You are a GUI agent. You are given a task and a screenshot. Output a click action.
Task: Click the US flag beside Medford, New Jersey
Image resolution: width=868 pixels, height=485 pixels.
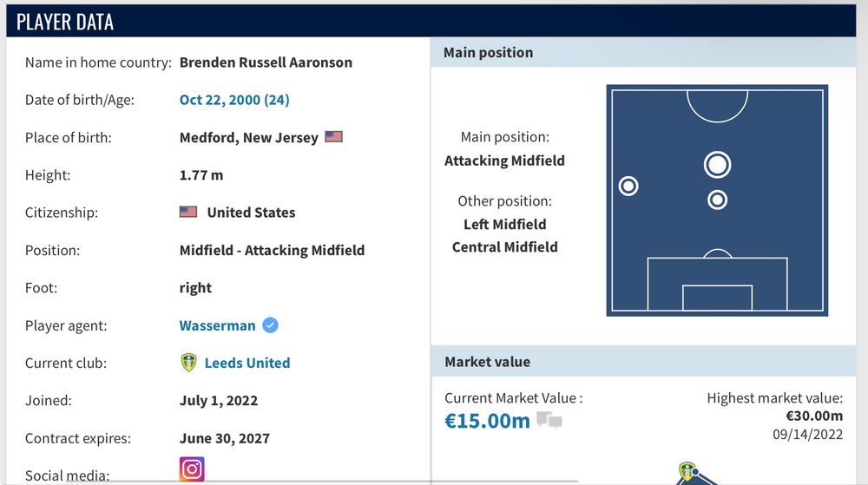click(x=333, y=137)
